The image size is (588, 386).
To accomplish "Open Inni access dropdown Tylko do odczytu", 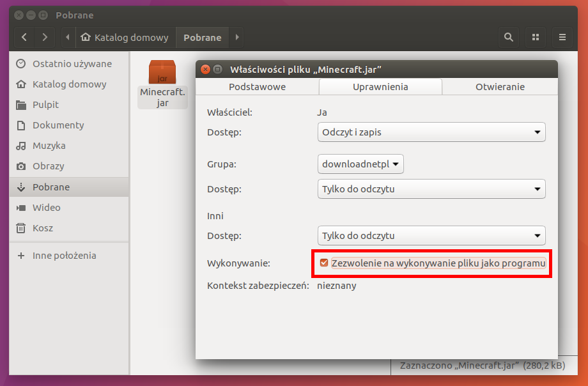I will point(431,236).
